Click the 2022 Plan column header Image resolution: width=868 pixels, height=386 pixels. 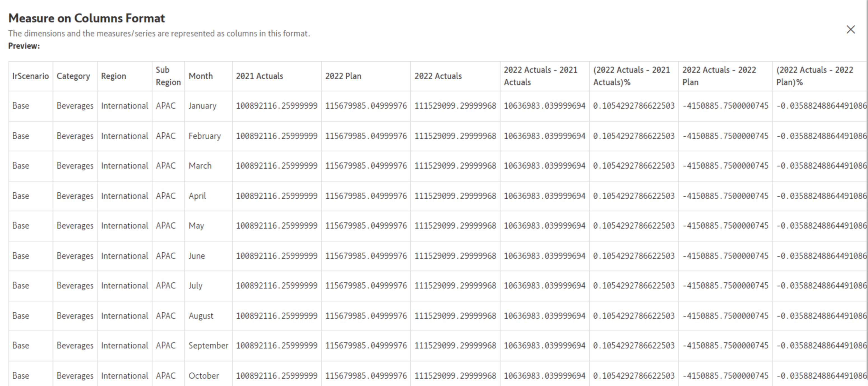tap(343, 76)
